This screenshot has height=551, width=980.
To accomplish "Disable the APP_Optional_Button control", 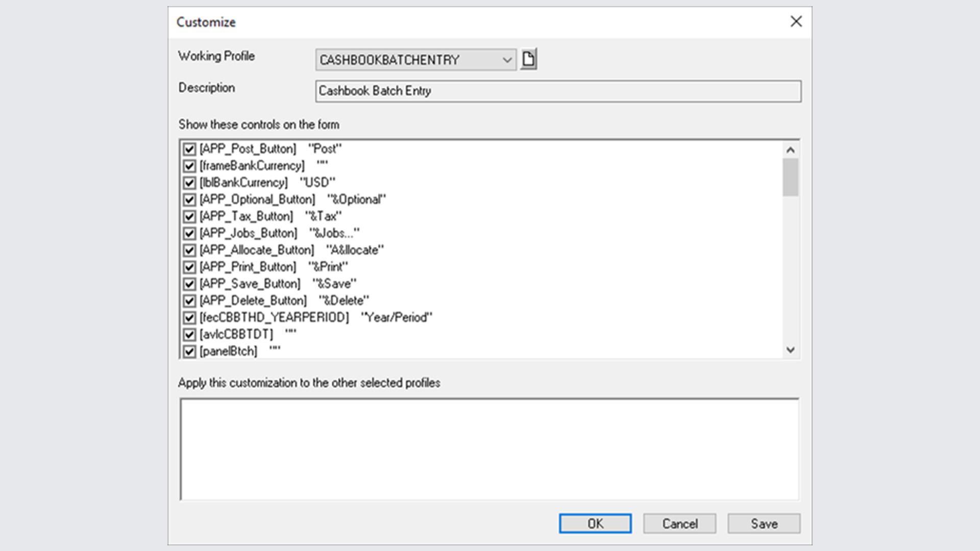I will [188, 199].
